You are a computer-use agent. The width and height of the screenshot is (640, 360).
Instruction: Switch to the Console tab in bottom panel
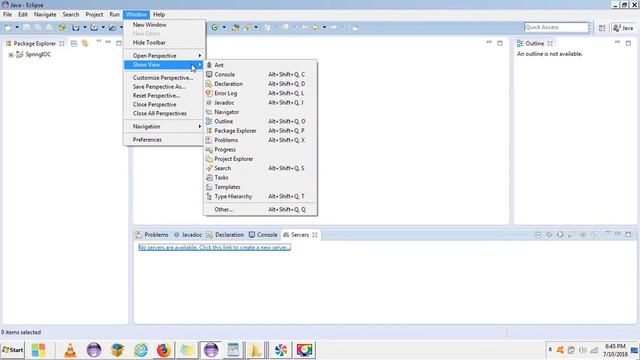point(263,235)
